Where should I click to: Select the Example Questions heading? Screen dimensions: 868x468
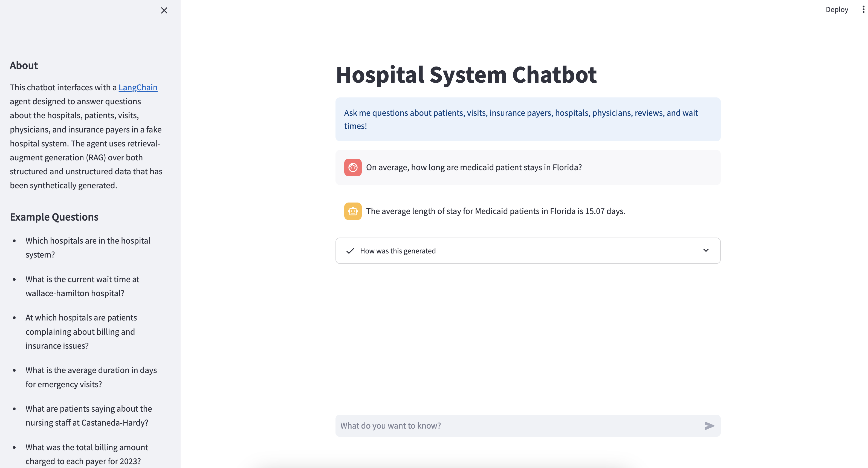click(54, 217)
